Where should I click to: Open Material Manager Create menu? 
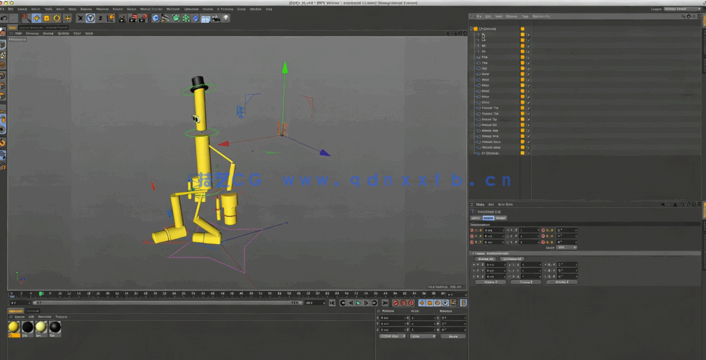pos(20,317)
